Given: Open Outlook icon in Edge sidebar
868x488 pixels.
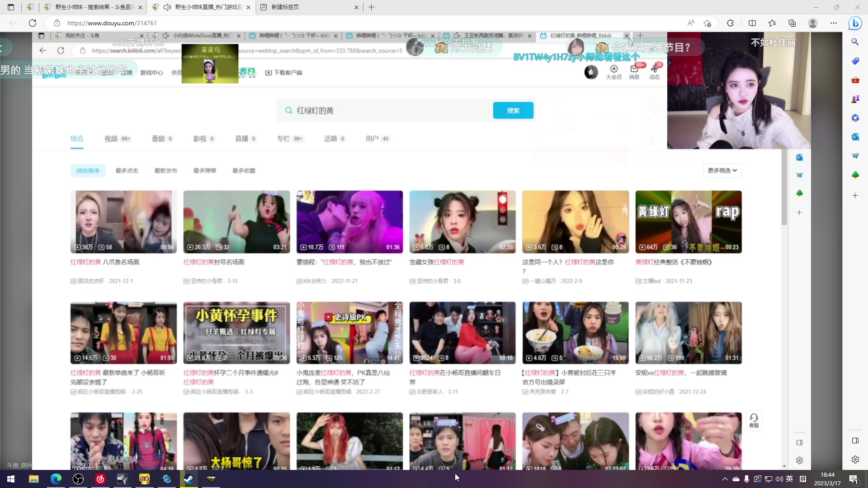Looking at the screenshot, I should (x=855, y=137).
